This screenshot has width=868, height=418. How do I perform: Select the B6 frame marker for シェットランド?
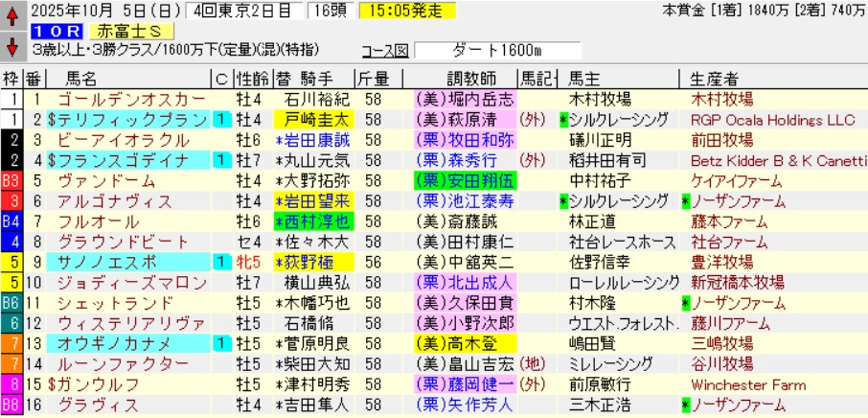11,302
